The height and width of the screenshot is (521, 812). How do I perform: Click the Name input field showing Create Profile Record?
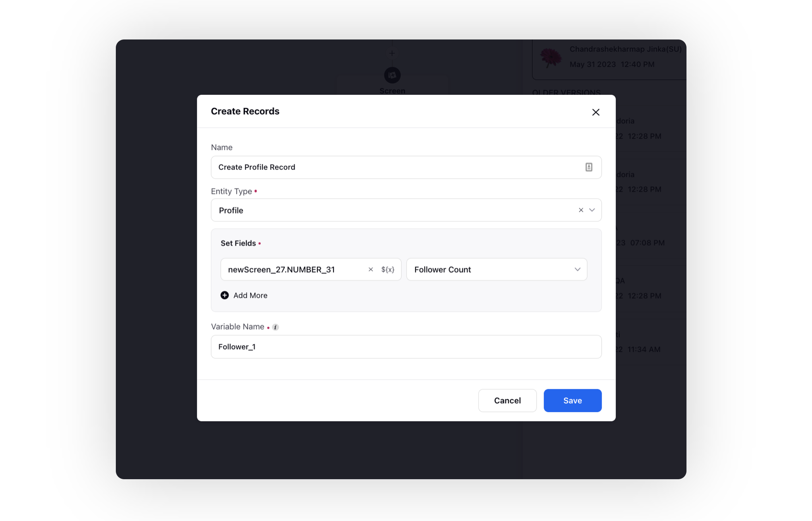(406, 167)
